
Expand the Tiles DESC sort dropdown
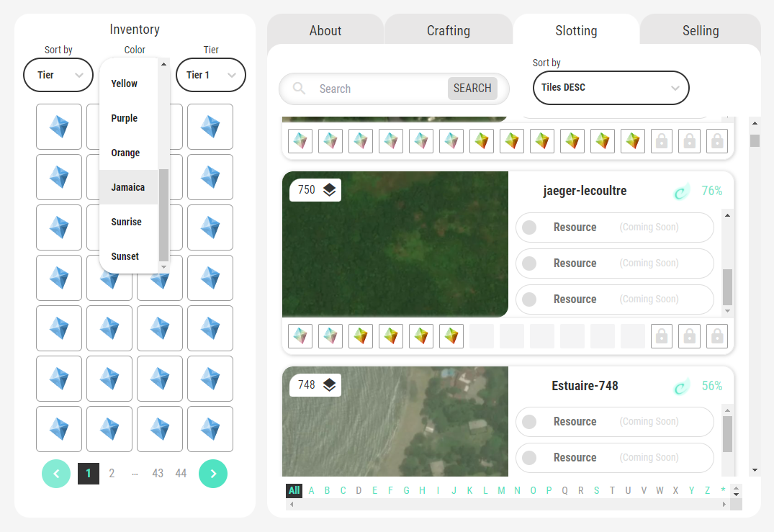[611, 87]
